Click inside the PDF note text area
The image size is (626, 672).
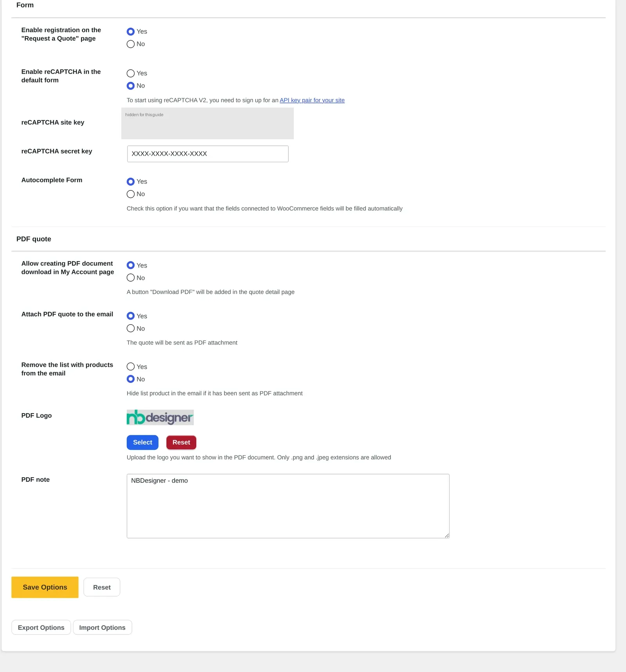[x=288, y=506]
